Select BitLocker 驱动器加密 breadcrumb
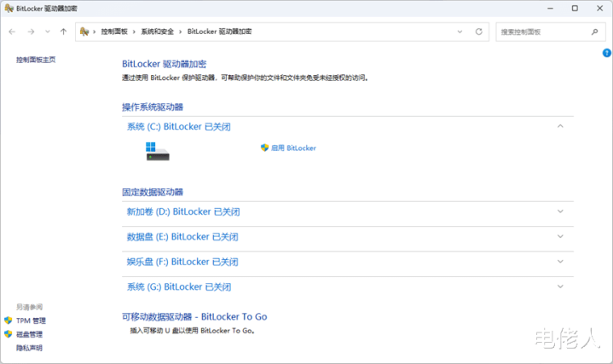The image size is (613, 364). click(219, 32)
